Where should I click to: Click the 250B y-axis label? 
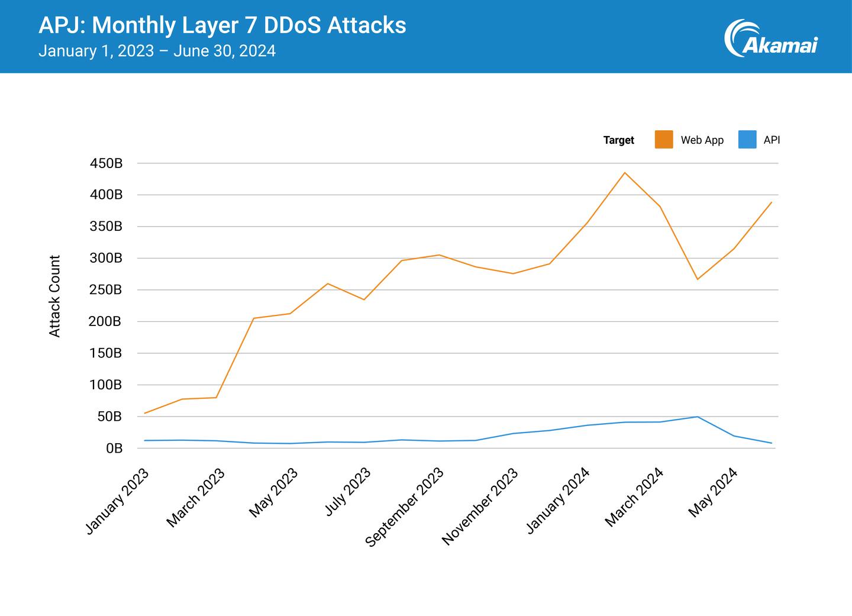coord(106,290)
